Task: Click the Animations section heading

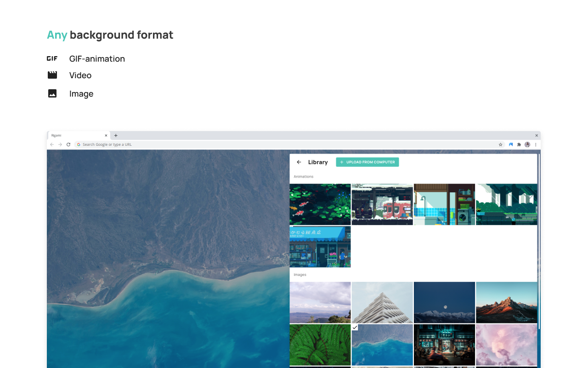Action: [x=304, y=177]
